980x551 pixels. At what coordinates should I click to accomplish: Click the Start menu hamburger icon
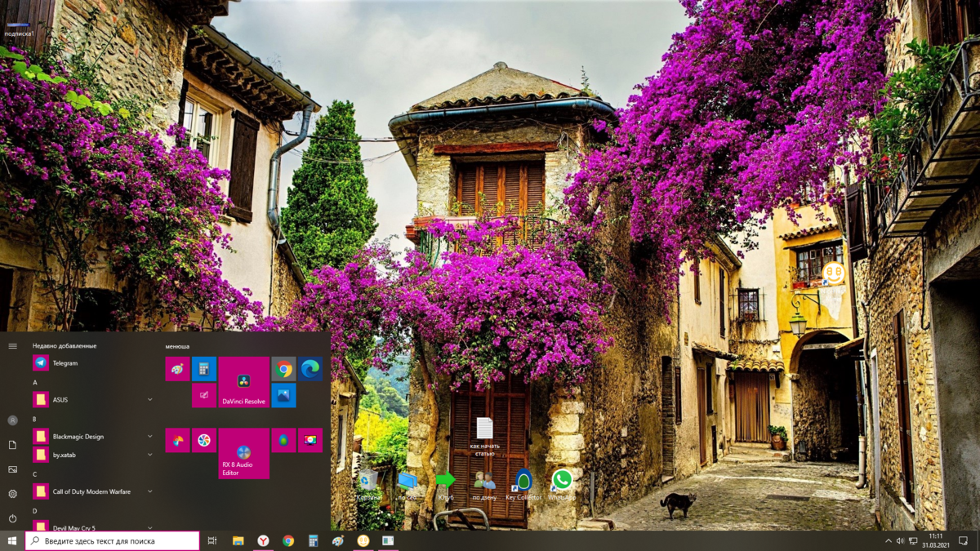pos(12,346)
